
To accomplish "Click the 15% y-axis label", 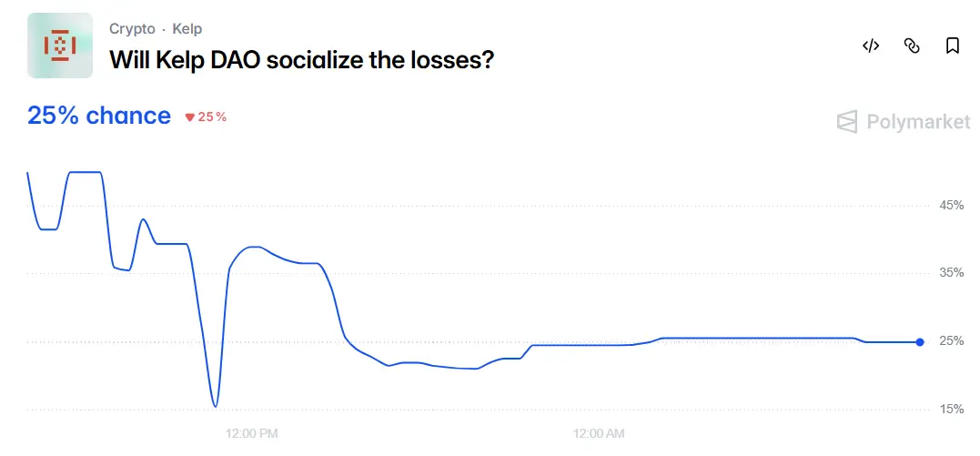I will 951,410.
